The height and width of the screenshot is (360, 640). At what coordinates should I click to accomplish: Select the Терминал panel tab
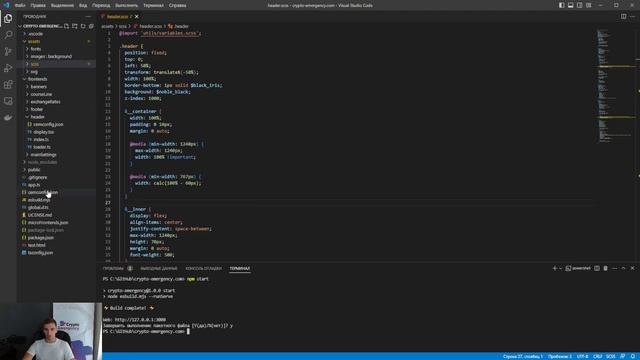tap(240, 268)
